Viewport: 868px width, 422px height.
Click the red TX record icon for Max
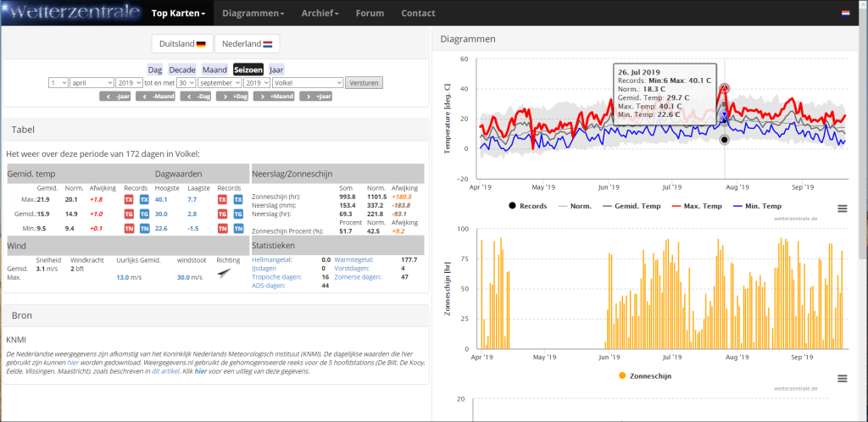point(129,200)
